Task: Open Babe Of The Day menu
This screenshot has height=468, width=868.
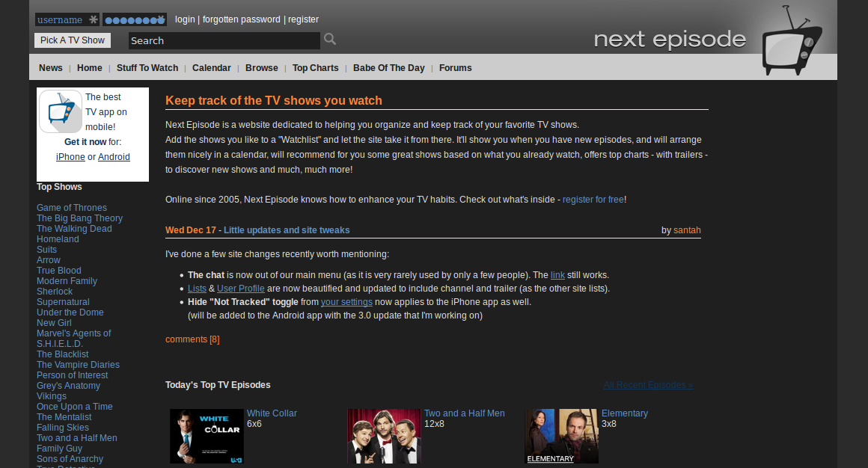Action: [x=388, y=68]
